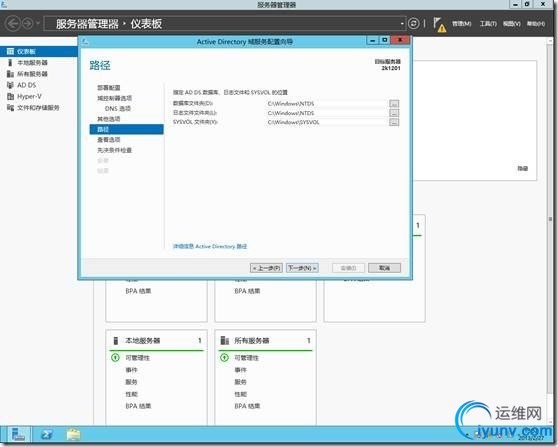Click the 下一步(N) next button
Screen dimensions: 558x447
[302, 268]
